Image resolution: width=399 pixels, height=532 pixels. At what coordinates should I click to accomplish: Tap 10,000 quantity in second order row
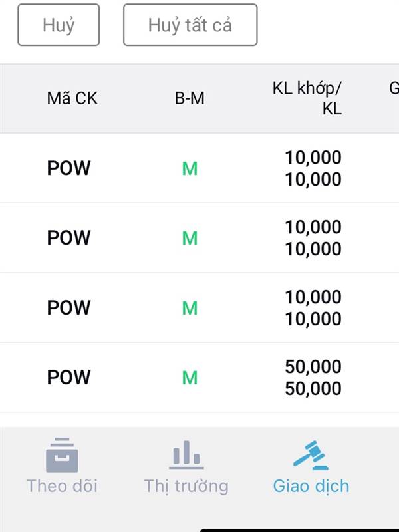click(x=313, y=238)
